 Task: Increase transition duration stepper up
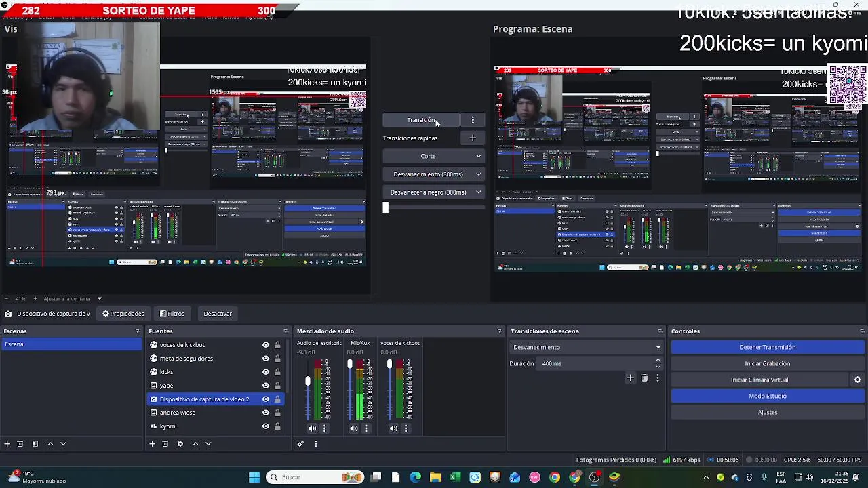click(658, 361)
